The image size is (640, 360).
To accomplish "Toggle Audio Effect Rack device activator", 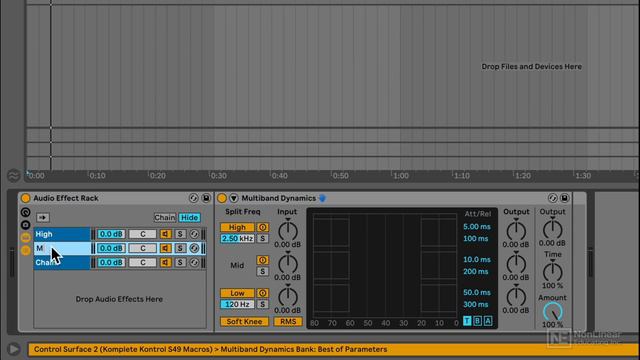I will coord(25,198).
